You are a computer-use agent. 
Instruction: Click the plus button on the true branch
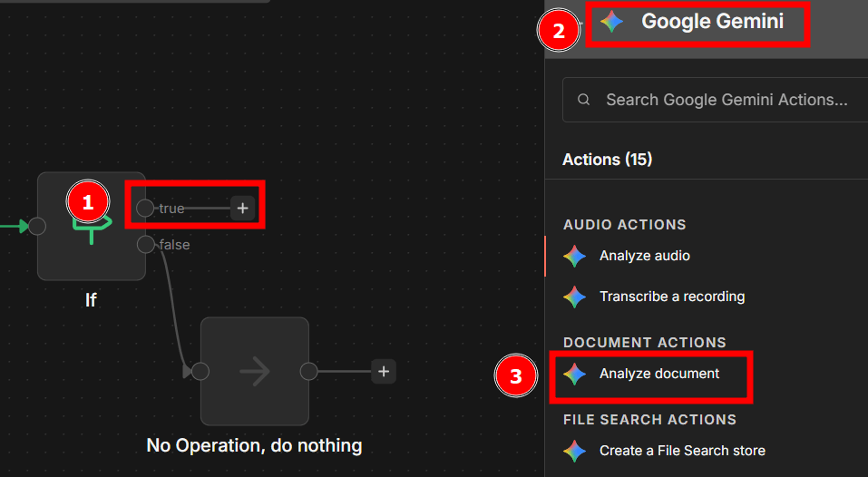242,208
